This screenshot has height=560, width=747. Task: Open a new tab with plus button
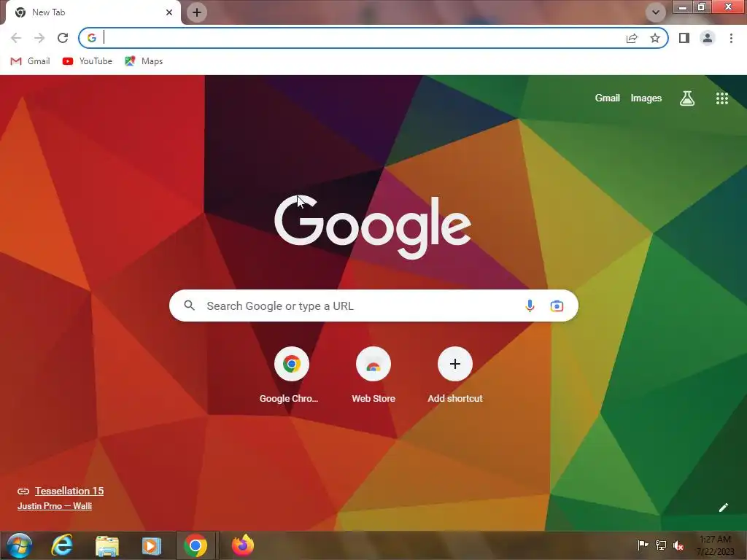(197, 12)
